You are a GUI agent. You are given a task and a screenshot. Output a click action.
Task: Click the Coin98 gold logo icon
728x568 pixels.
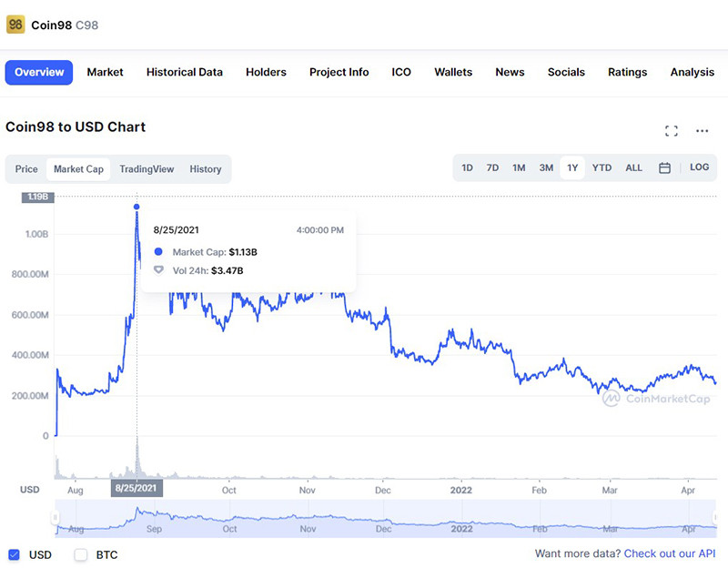pyautogui.click(x=15, y=25)
